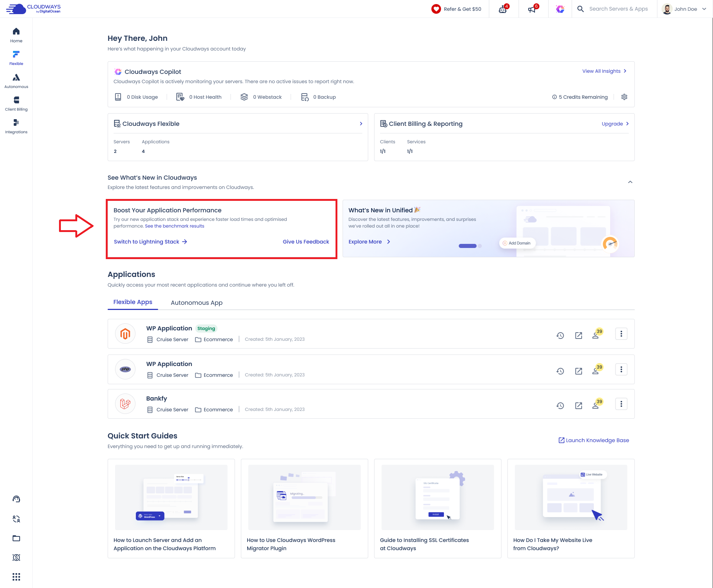This screenshot has height=588, width=713.
Task: Select the Flexible Apps tab
Action: [x=133, y=302]
